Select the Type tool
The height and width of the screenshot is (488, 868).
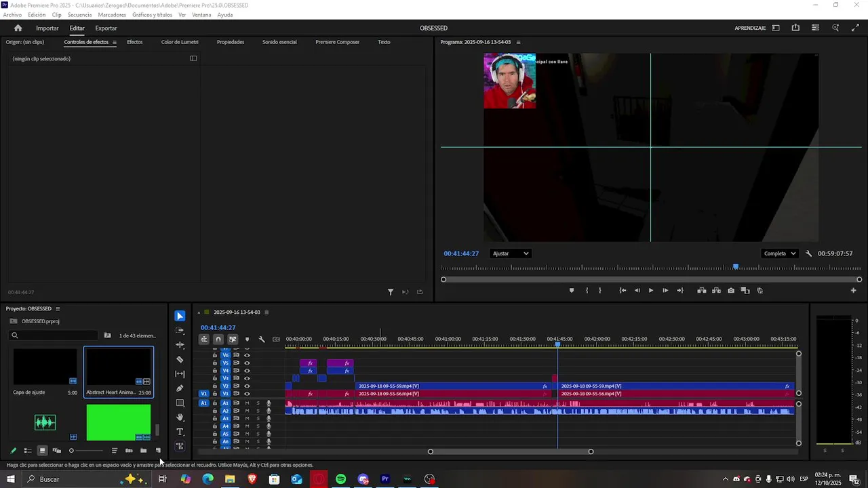(180, 432)
